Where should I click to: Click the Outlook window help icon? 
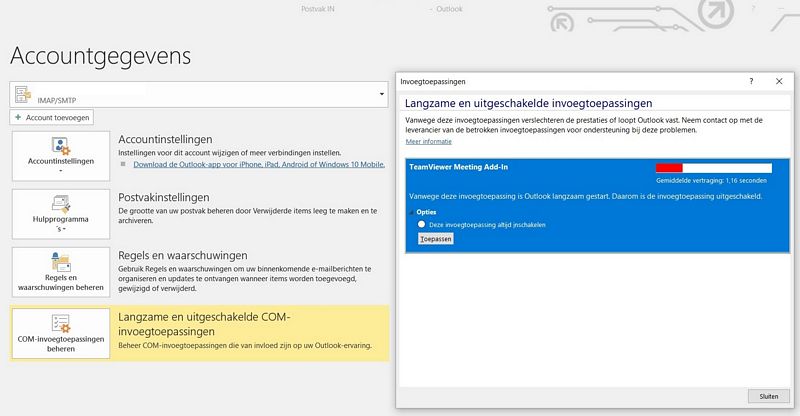[x=753, y=9]
